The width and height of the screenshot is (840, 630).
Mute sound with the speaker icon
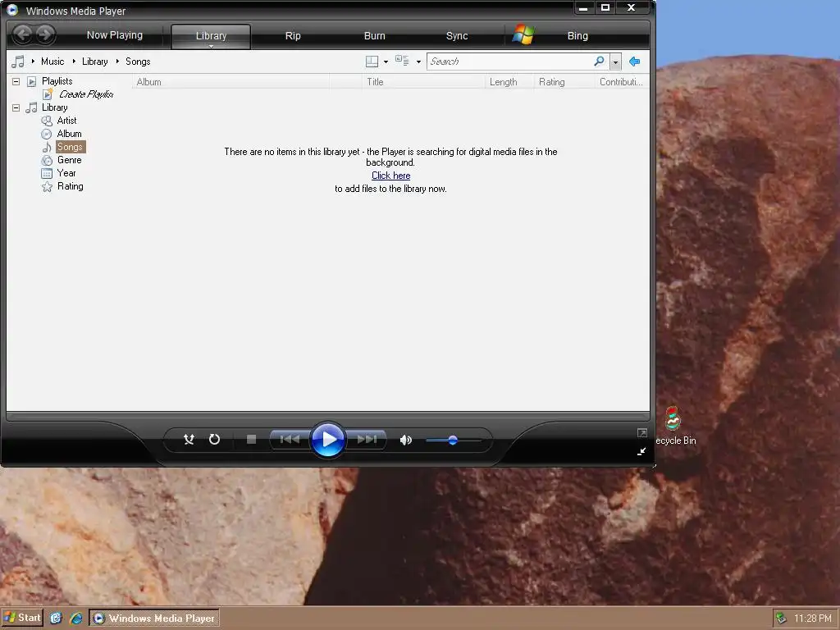point(405,441)
